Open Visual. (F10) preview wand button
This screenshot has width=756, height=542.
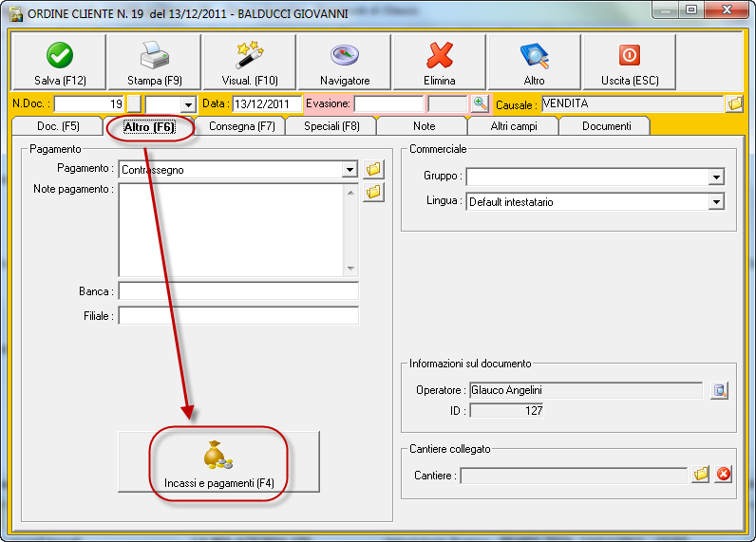point(249,62)
